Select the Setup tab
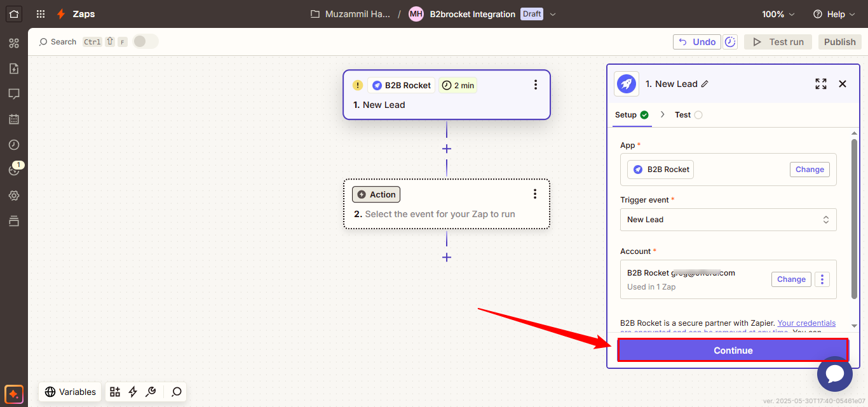 [631, 115]
